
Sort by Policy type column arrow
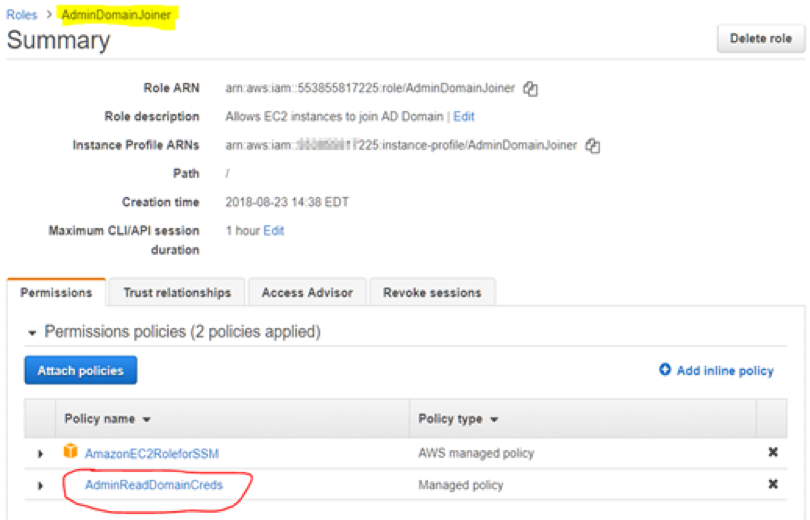pos(494,420)
